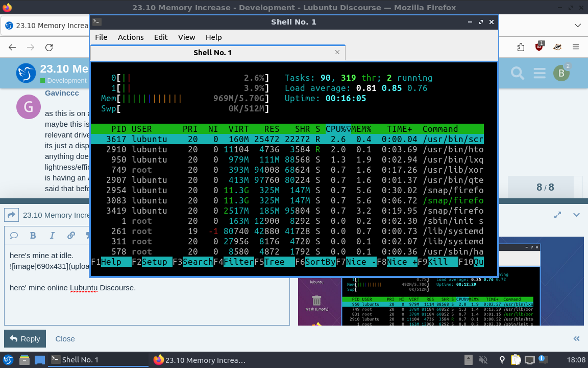
Task: Open the Help menu in Shell window
Action: (x=214, y=37)
